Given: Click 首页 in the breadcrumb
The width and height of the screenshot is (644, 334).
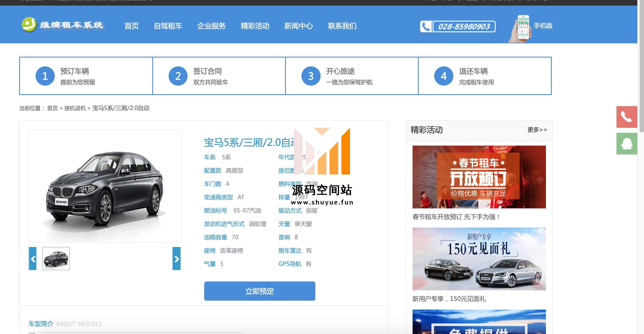Looking at the screenshot, I should [53, 108].
